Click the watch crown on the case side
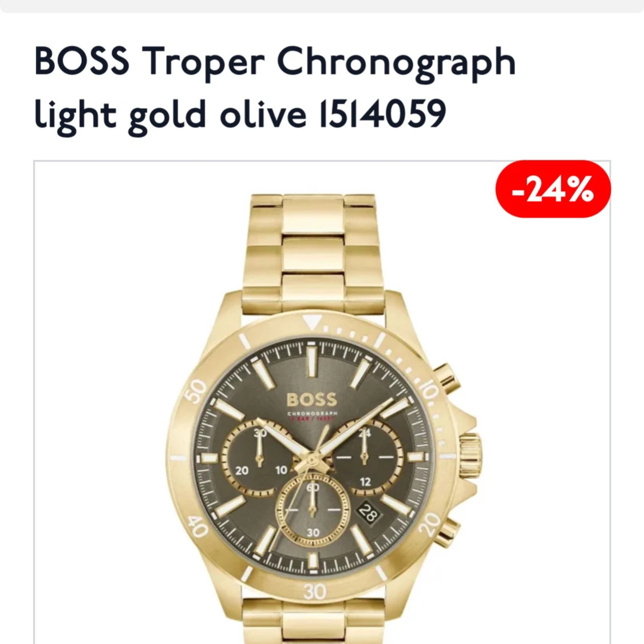644x644 pixels. click(x=469, y=456)
